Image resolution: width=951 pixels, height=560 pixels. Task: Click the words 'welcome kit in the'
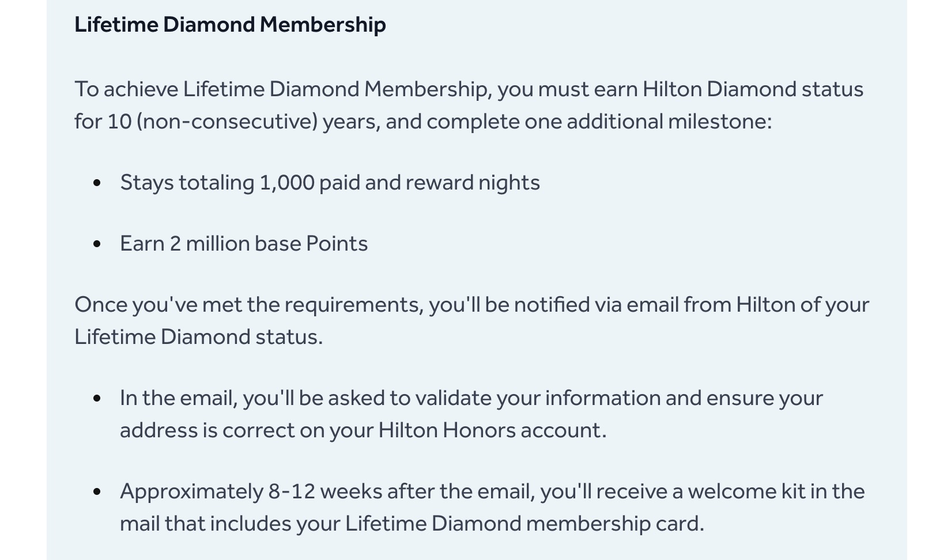776,491
